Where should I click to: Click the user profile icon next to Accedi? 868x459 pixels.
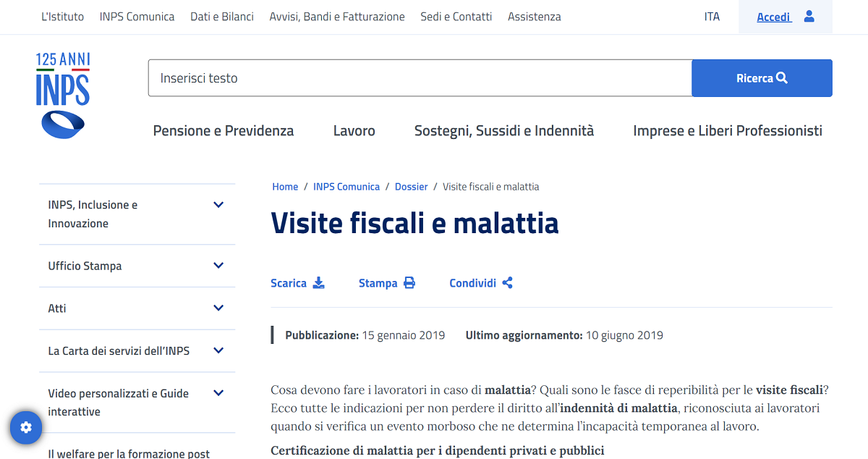809,17
